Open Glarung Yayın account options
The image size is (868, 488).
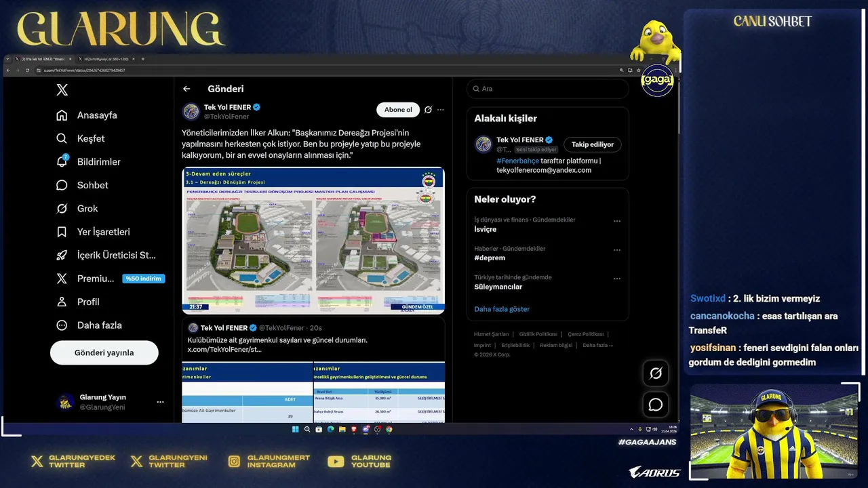point(160,402)
